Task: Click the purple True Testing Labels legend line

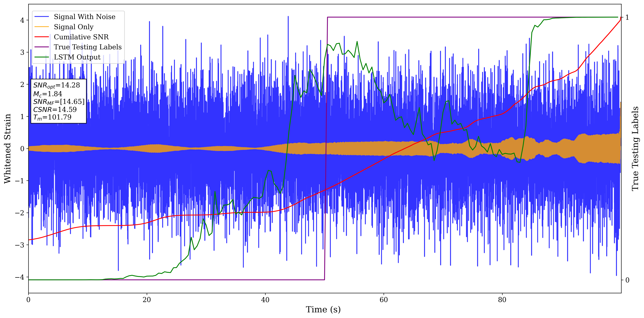Action: 42,47
